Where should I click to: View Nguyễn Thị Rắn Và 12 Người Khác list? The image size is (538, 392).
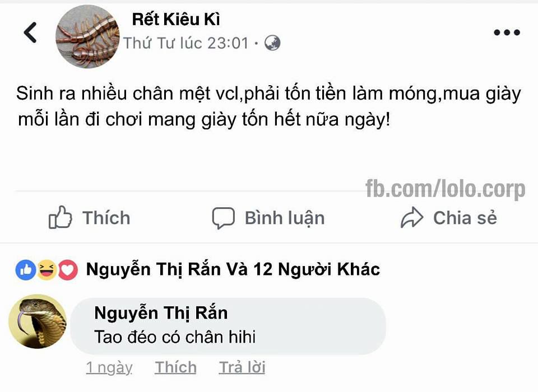coord(233,270)
